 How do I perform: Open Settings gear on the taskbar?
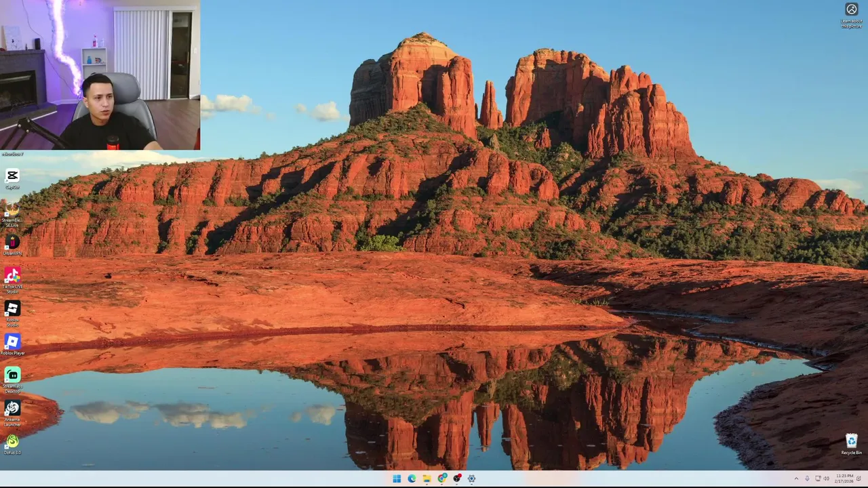[x=471, y=479]
